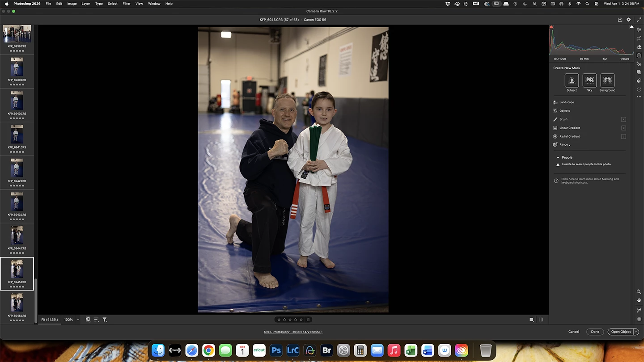Toggle single view mode icon
Viewport: 644px width, 362px height.
coord(531,320)
